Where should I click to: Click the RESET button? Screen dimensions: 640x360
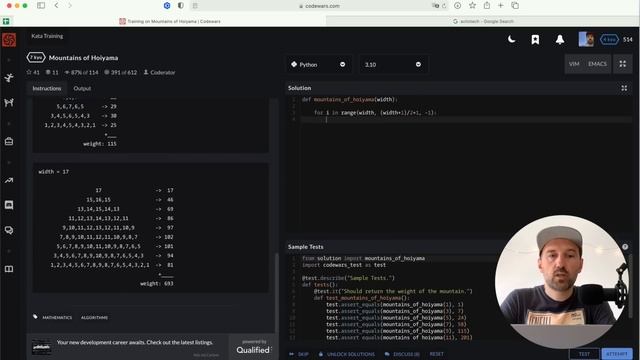(x=436, y=354)
